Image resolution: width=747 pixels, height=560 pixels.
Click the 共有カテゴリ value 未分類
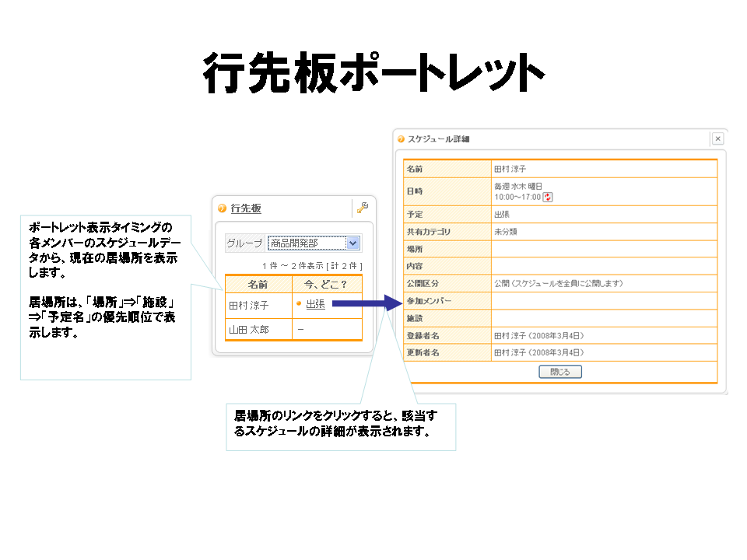coord(505,232)
